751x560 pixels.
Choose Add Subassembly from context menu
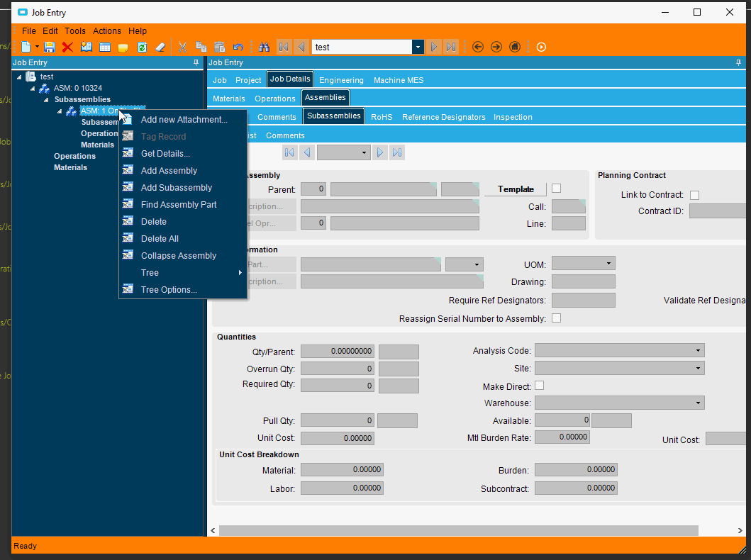pos(183,188)
